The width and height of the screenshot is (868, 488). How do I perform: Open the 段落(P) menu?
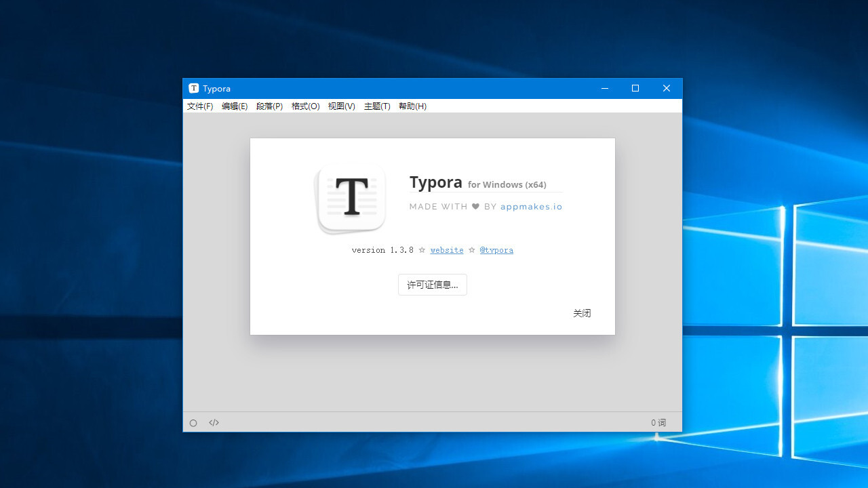[x=269, y=106]
